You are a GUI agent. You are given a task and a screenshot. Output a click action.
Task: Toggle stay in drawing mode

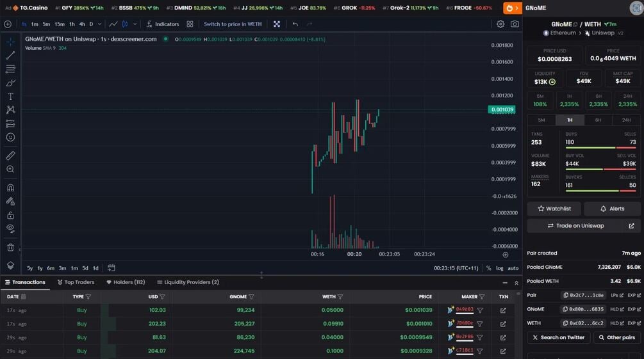[x=10, y=202]
